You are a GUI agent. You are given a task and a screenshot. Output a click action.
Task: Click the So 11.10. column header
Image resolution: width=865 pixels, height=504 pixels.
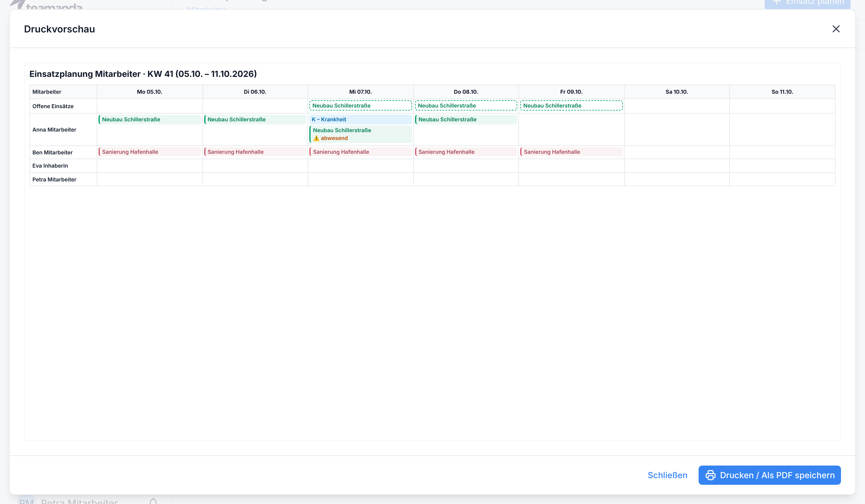(x=782, y=92)
